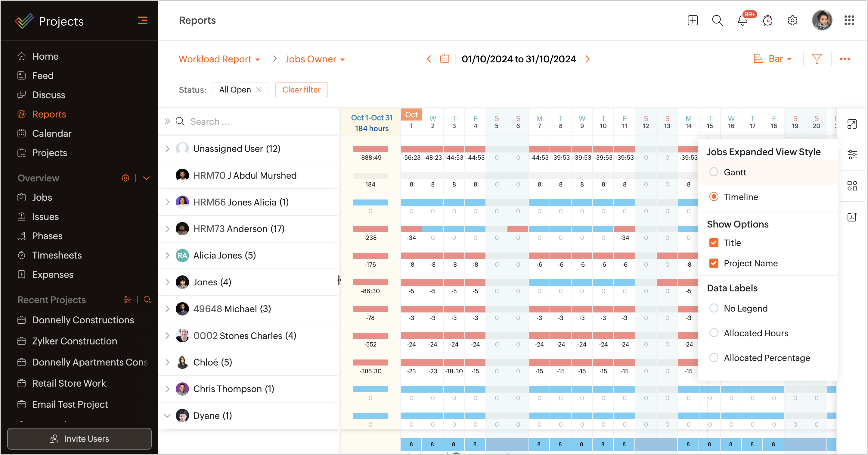This screenshot has width=868, height=455.
Task: Click the Invite Users button
Action: tap(79, 438)
